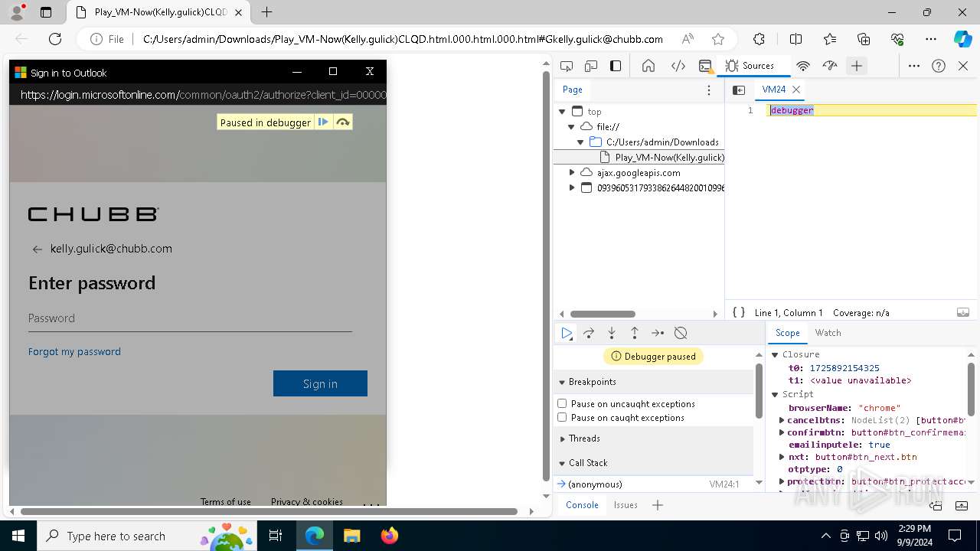Viewport: 980px width, 551px height.
Task: Open the Performance panel gauge icon
Action: tap(830, 66)
